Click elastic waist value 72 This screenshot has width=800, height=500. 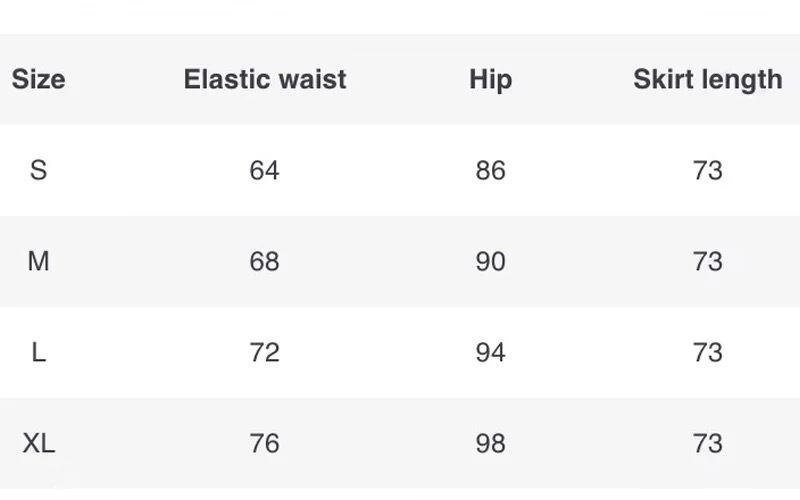[x=264, y=353]
